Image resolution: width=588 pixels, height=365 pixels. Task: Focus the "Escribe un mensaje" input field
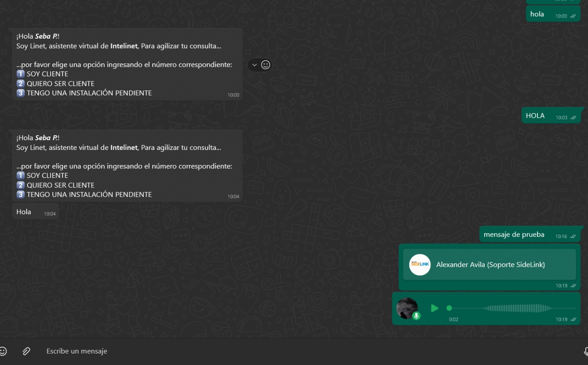coord(276,351)
